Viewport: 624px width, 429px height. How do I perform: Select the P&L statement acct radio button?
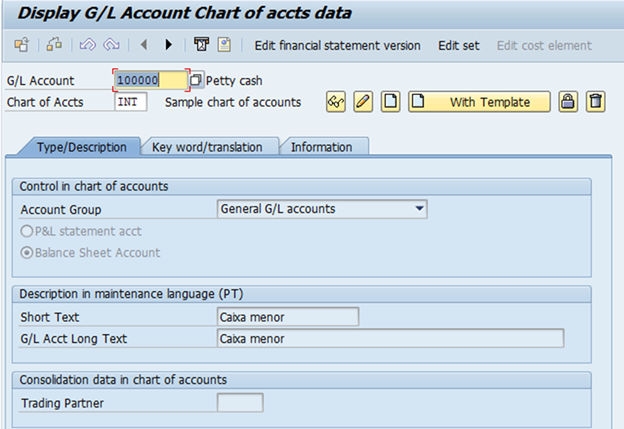point(27,231)
